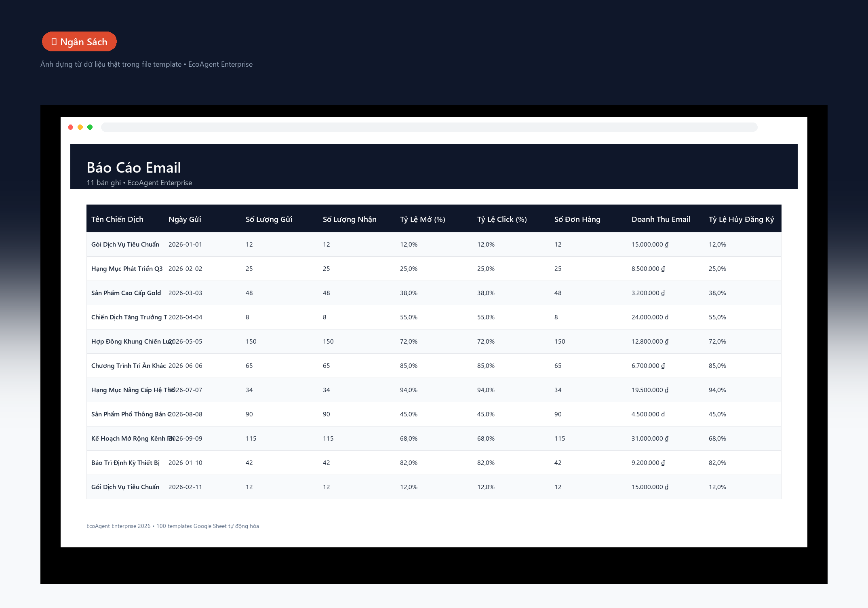Click the 24.000.000 ₫ revenue cell
868x608 pixels.
click(x=650, y=317)
